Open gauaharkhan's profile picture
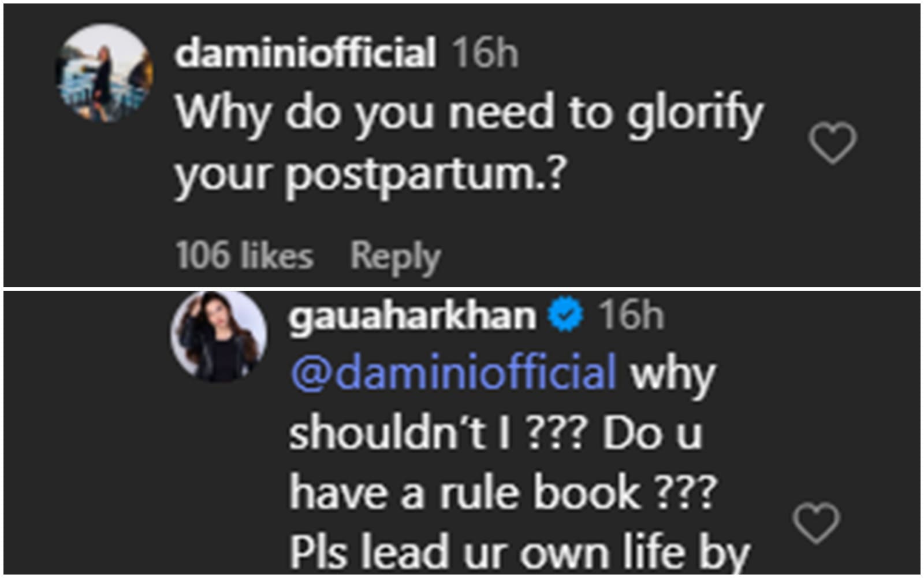This screenshot has height=578, width=924. point(218,336)
